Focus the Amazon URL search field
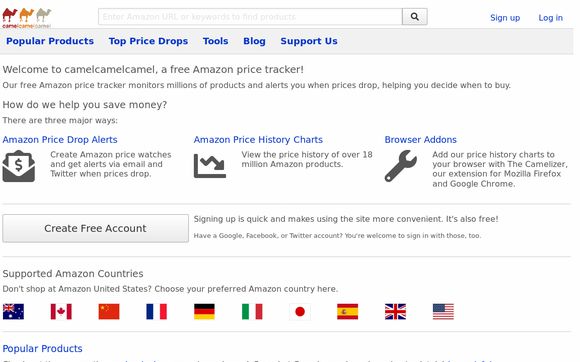This screenshot has width=580, height=362. (250, 17)
